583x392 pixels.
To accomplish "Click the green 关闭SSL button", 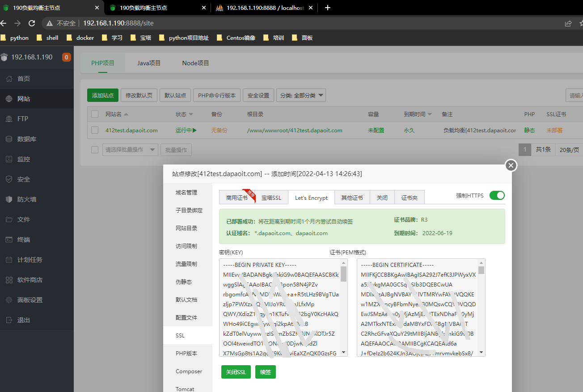I will pos(236,372).
